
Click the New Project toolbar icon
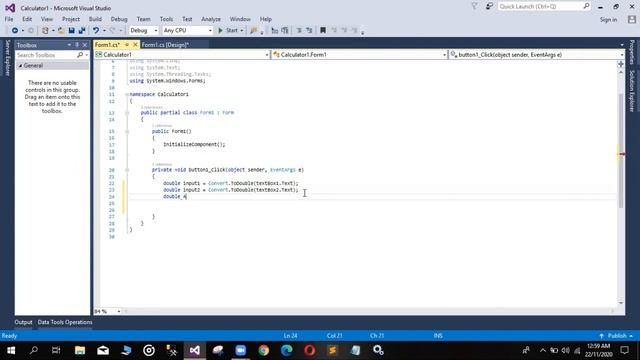tap(45, 31)
